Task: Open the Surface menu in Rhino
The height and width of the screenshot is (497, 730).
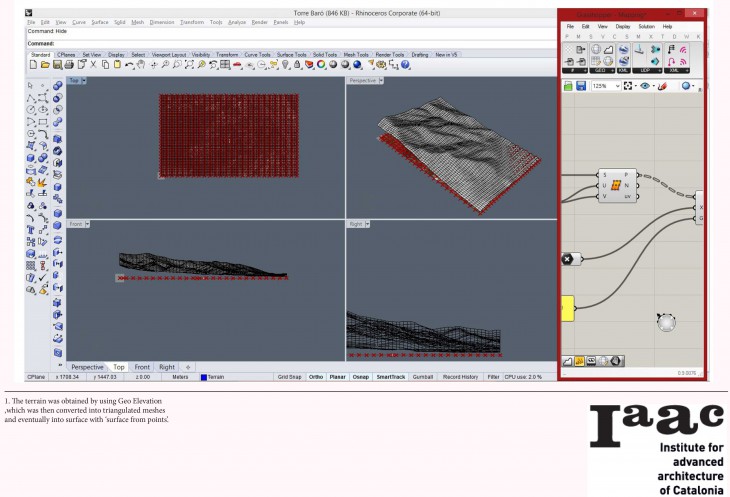Action: (x=100, y=21)
